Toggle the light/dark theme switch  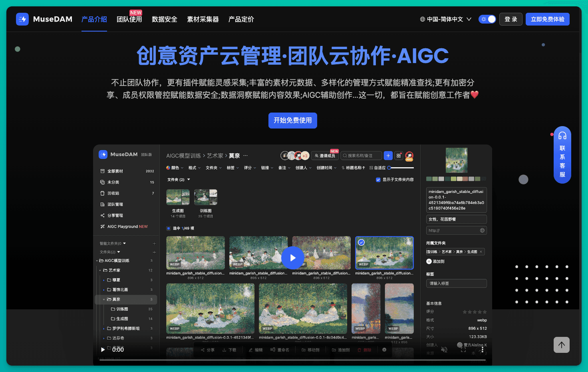(x=487, y=19)
